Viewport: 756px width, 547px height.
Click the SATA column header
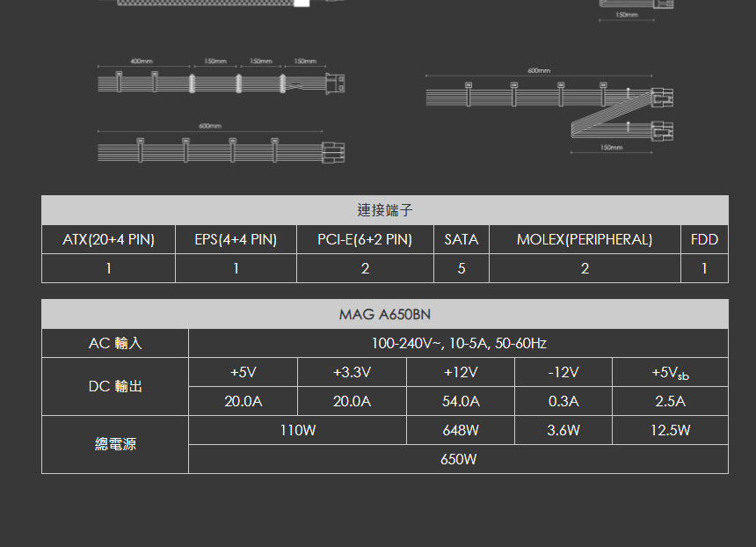coord(462,239)
